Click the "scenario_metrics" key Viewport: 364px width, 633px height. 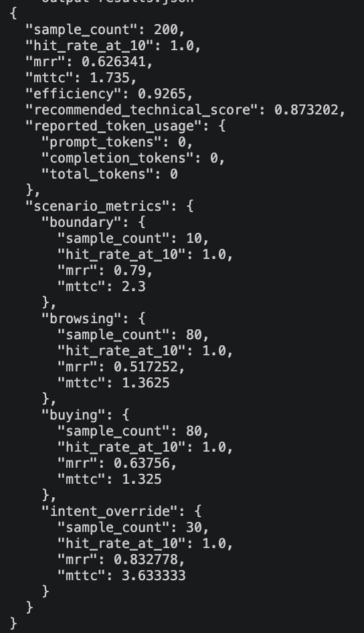click(x=97, y=206)
